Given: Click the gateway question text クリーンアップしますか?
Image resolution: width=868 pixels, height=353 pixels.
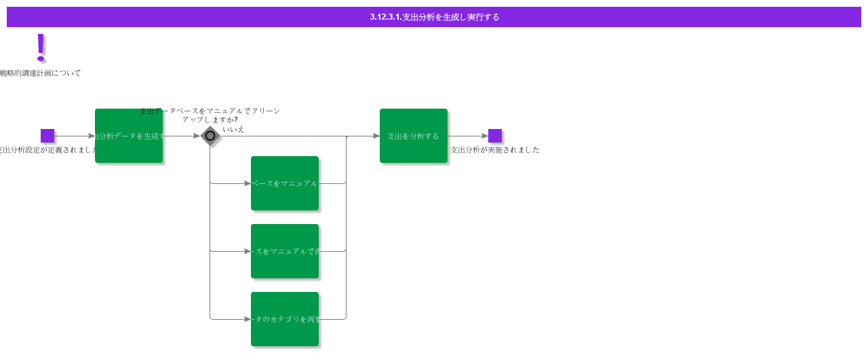Looking at the screenshot, I should pyautogui.click(x=210, y=115).
